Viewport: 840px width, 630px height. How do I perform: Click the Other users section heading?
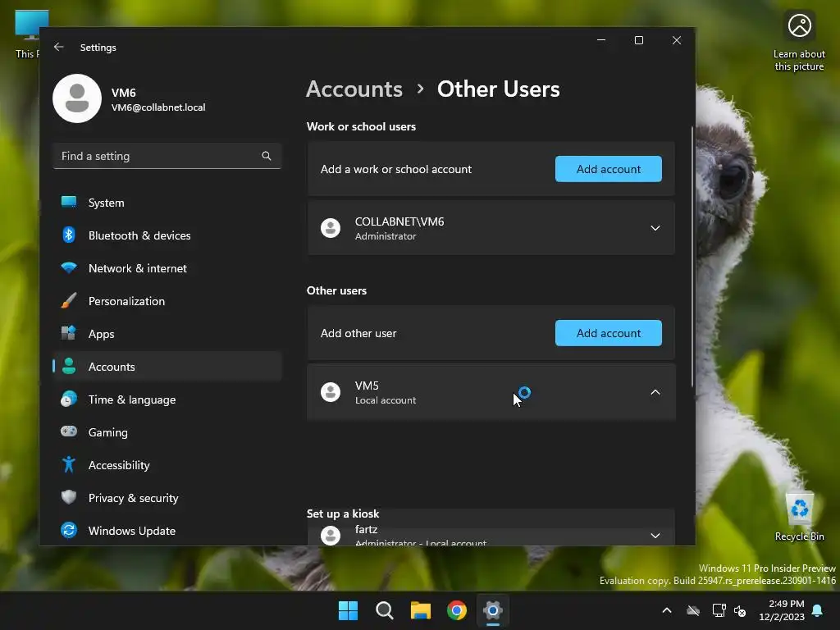[336, 290]
